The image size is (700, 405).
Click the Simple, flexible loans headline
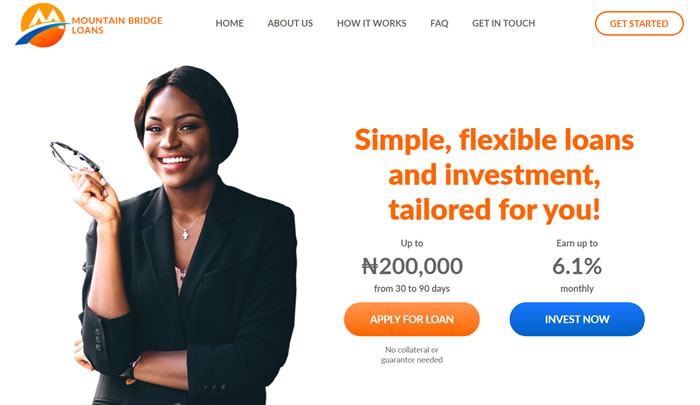pos(494,175)
